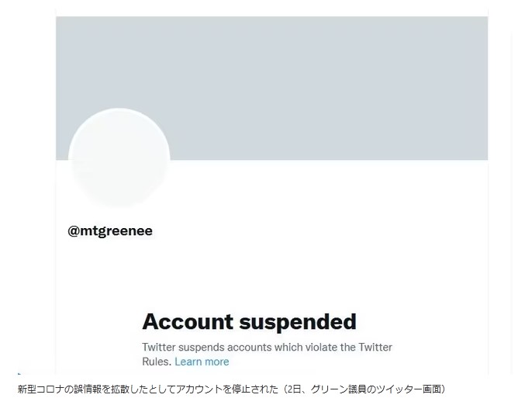This screenshot has height=405, width=532.
Task: Click the Japanese caption below the screenshot
Action: (x=231, y=389)
